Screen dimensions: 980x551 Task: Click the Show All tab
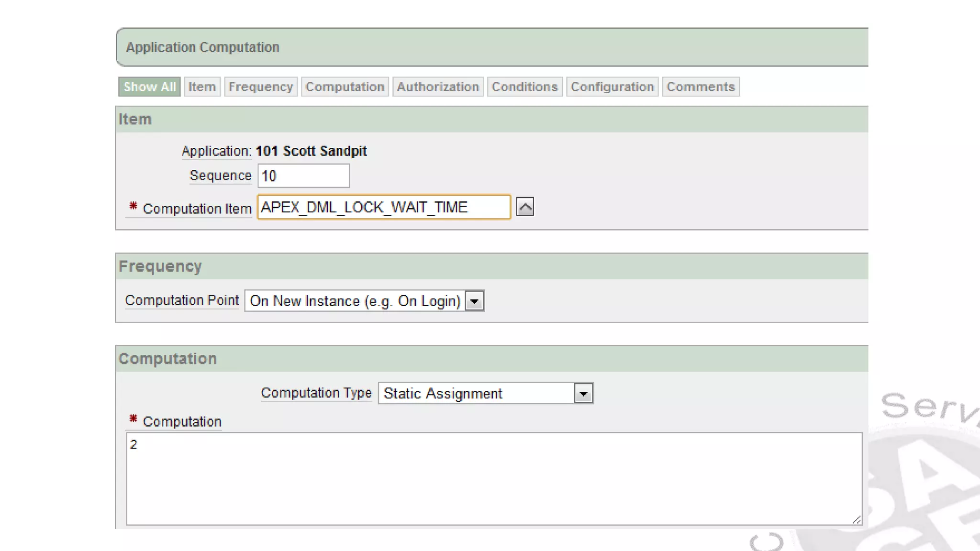(149, 87)
